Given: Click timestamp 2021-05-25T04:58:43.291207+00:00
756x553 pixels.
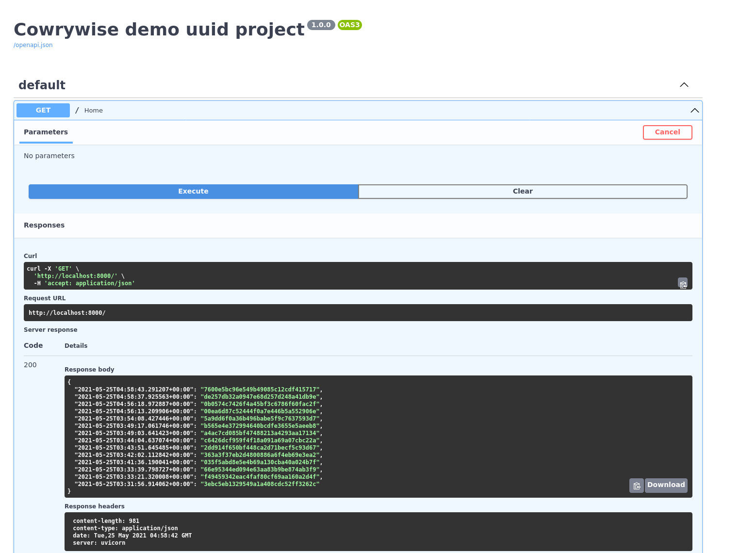Looking at the screenshot, I should tap(134, 390).
